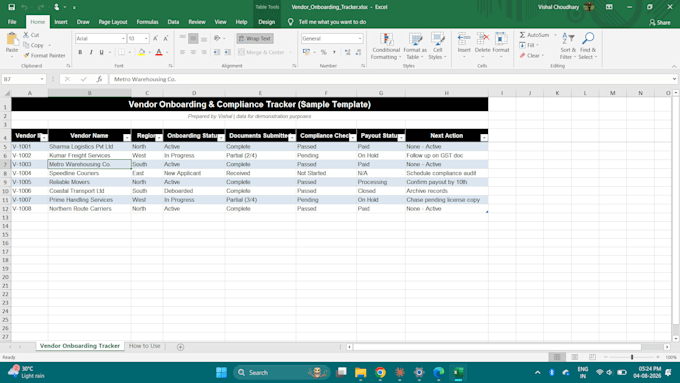The height and width of the screenshot is (383, 680).
Task: Click the AutoSum sigma icon
Action: [x=523, y=35]
